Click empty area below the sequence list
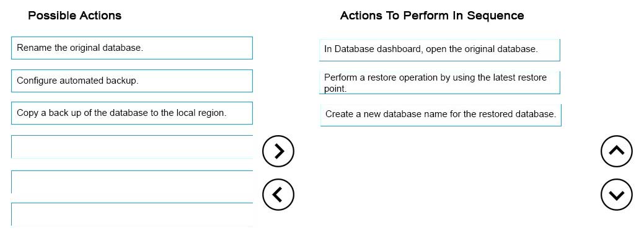This screenshot has width=644, height=238. (439, 177)
